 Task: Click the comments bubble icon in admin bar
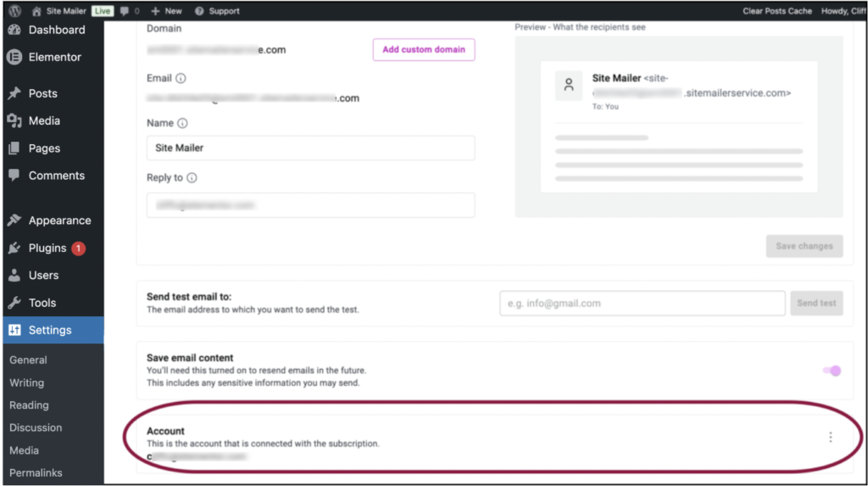click(125, 11)
